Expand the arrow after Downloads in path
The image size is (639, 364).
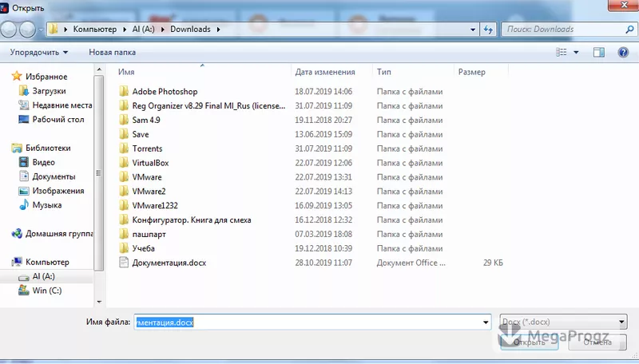(218, 30)
